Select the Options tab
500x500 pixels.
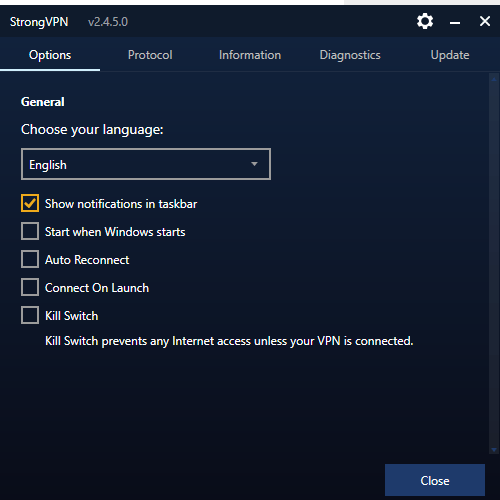click(50, 55)
